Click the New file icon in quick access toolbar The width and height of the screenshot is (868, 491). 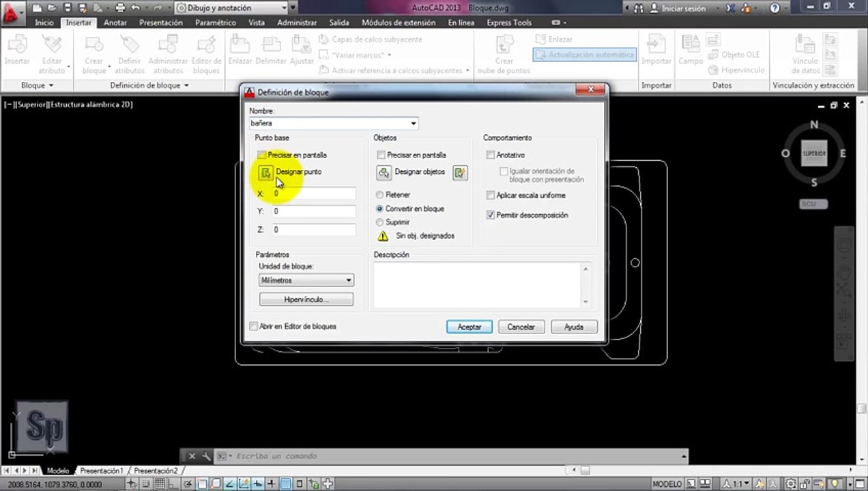[36, 8]
